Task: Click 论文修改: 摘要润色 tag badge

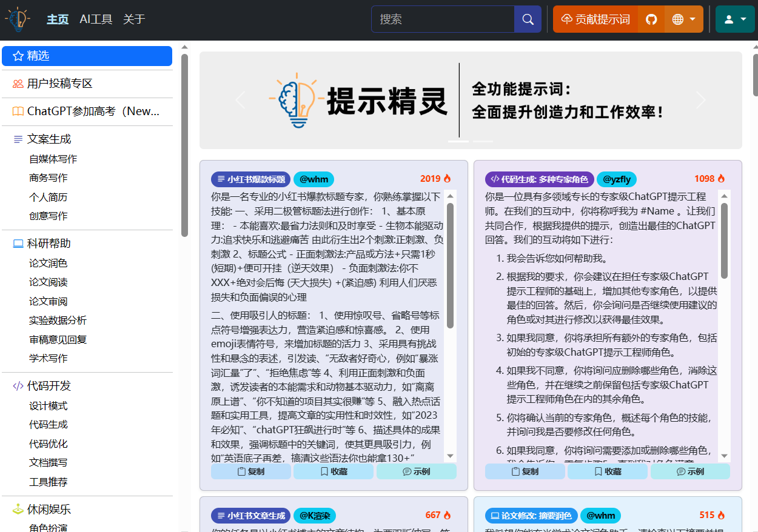Action: [531, 516]
